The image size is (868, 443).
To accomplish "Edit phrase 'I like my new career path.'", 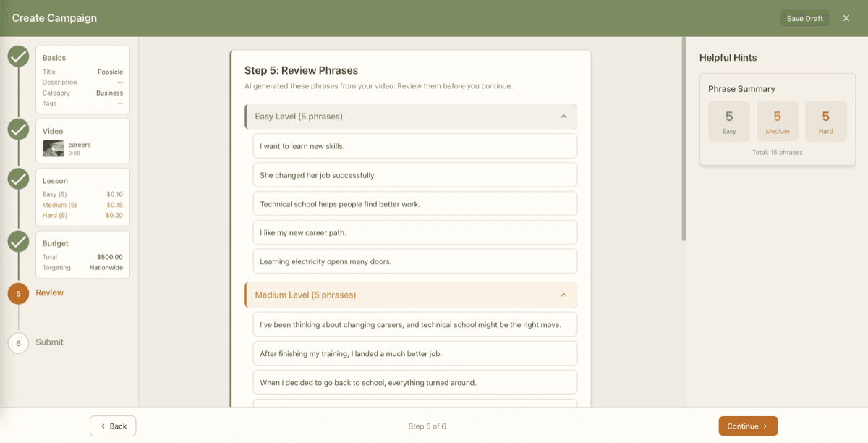I will pos(415,233).
